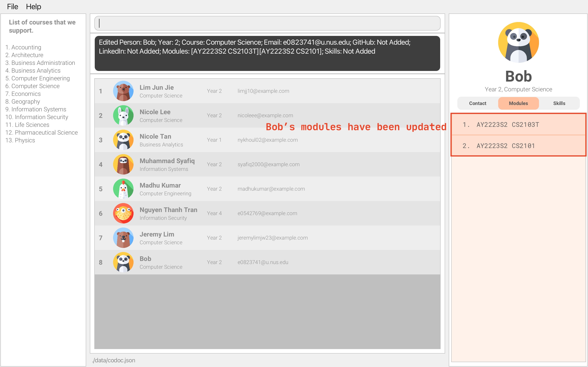Select the Modules tab for Bob
Screen dimensions: 588x367
(x=518, y=103)
